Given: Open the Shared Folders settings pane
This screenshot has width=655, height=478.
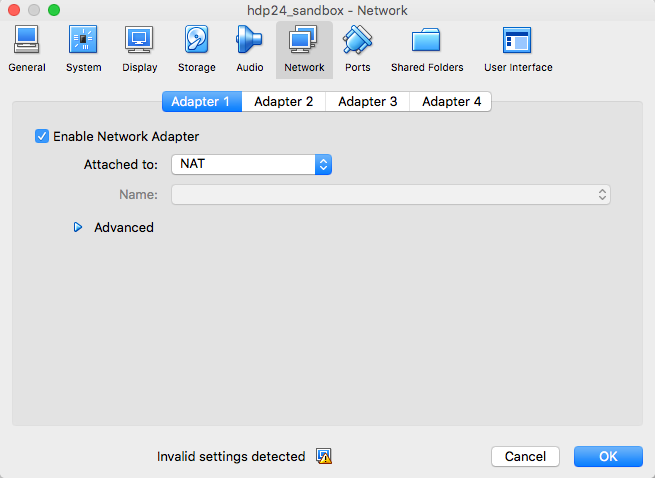Looking at the screenshot, I should [x=427, y=49].
